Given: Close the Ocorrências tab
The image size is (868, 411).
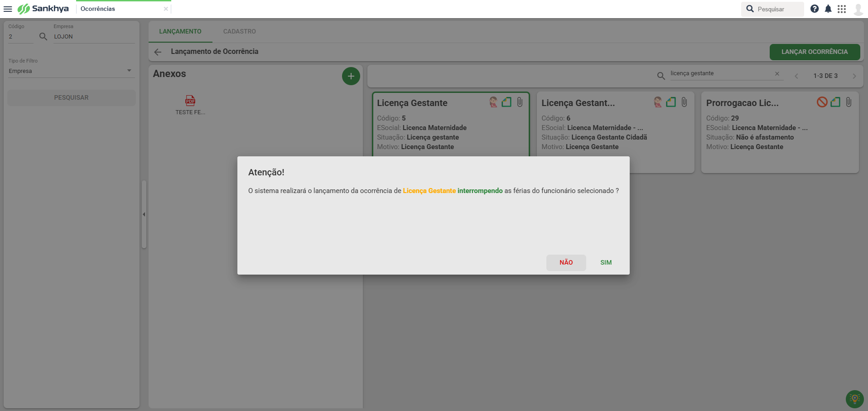Looking at the screenshot, I should coord(166,9).
